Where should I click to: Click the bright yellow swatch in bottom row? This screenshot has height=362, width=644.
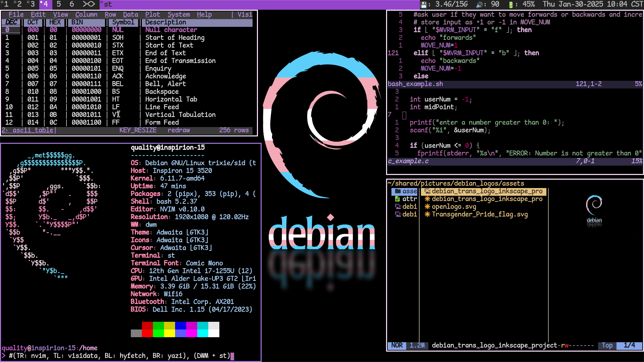click(x=169, y=333)
